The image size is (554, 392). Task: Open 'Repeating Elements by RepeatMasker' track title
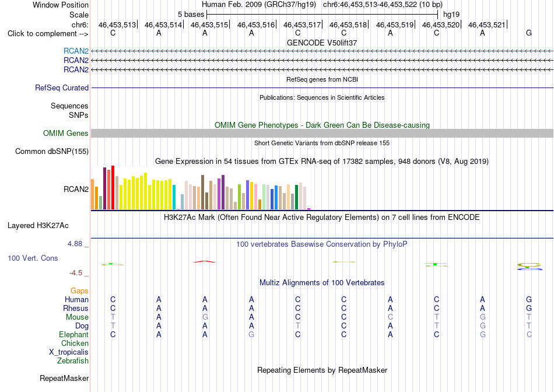pyautogui.click(x=322, y=370)
